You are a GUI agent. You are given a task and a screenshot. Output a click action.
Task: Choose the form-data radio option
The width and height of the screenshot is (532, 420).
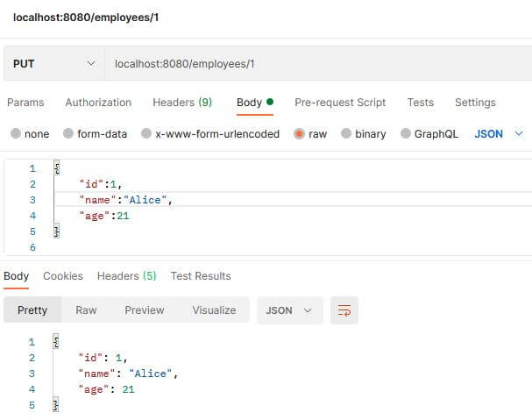click(68, 133)
